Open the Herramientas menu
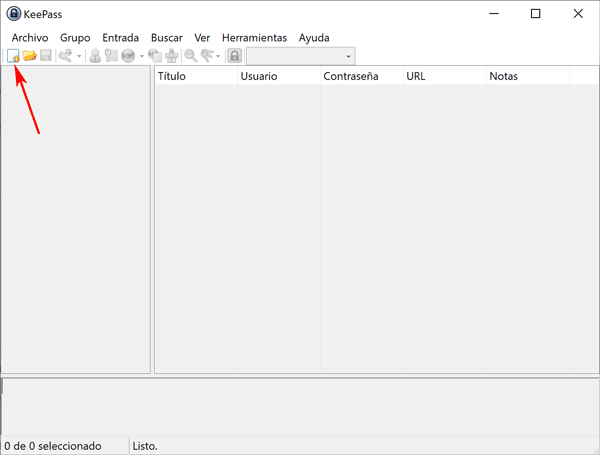Image resolution: width=600 pixels, height=455 pixels. point(254,38)
